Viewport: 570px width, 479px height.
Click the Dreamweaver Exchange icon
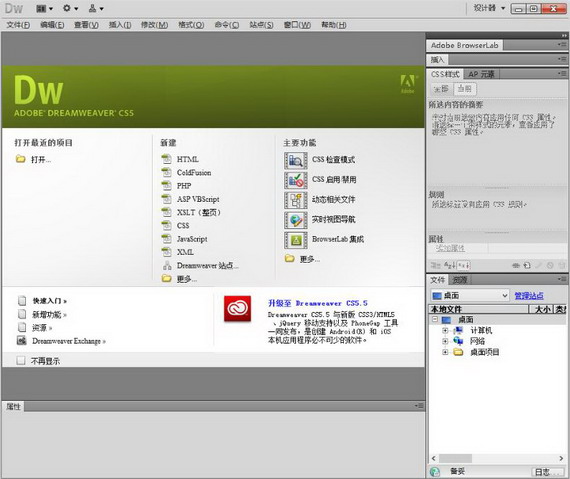[22, 341]
